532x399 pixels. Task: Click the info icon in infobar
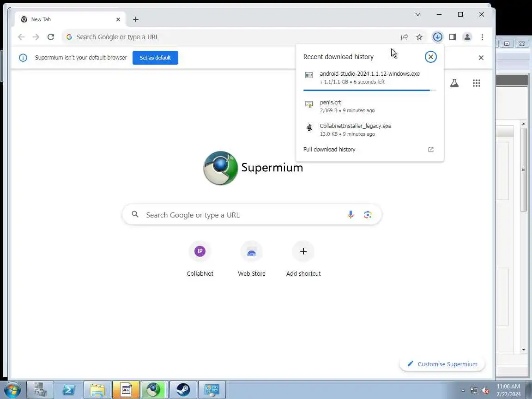click(23, 58)
